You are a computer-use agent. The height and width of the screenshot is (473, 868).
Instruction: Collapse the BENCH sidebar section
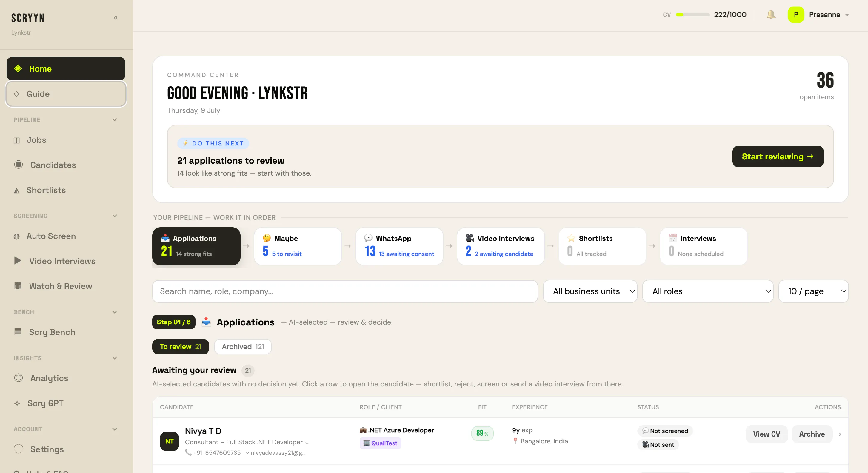point(115,312)
